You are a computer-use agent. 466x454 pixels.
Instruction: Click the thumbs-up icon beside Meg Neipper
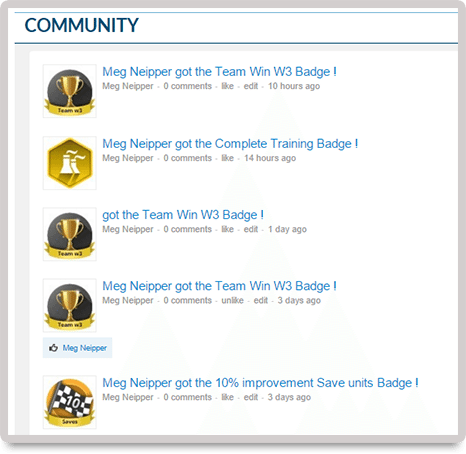tap(53, 348)
